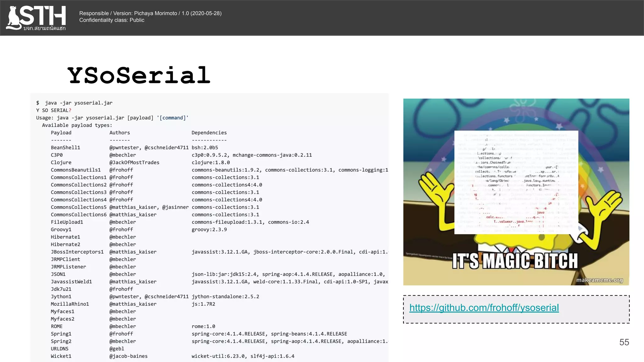Click the CommonsCollections1 payload name
644x362 pixels.
coord(79,177)
